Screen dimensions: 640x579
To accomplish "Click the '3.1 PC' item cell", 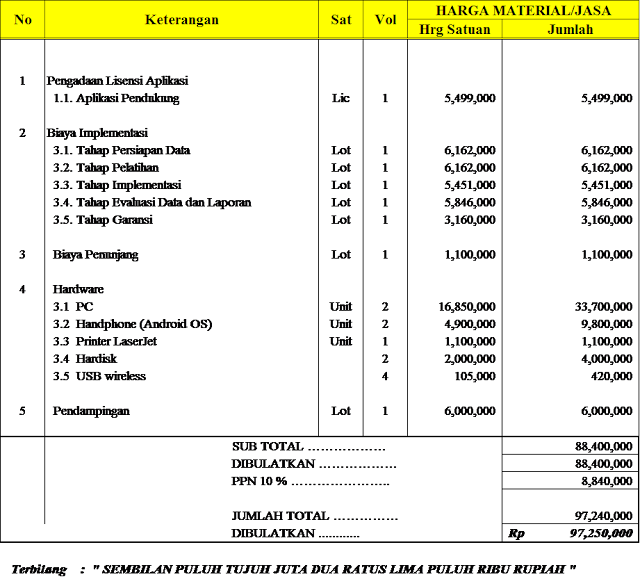I will coord(73,307).
